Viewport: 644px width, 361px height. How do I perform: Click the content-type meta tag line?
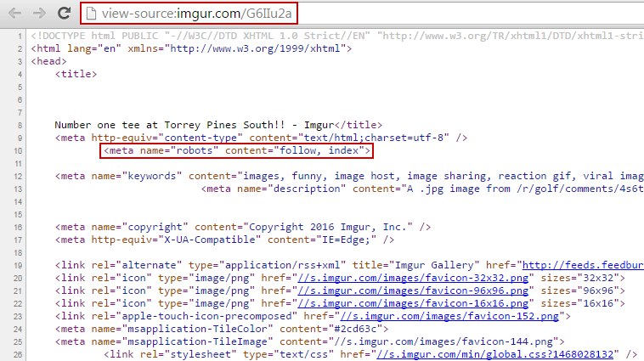pyautogui.click(x=261, y=138)
